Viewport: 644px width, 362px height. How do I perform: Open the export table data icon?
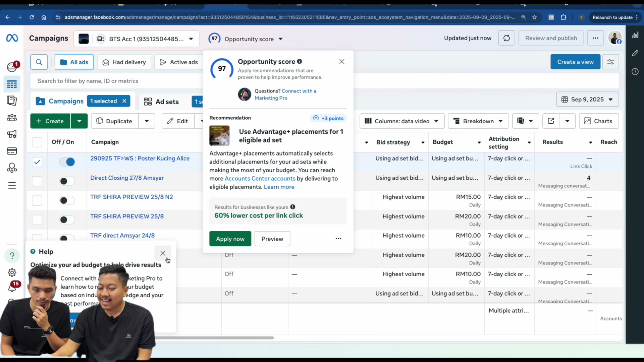click(x=551, y=121)
